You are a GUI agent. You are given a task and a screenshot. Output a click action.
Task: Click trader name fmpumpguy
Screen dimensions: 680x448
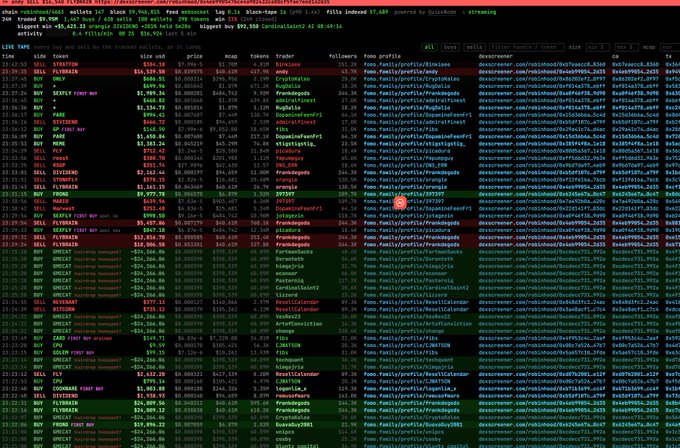(289, 158)
